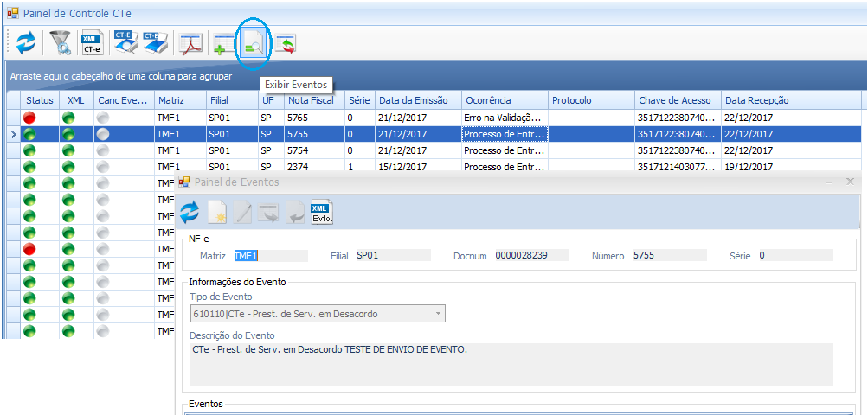Minimize the Painel de Eventos window

pos(829,182)
